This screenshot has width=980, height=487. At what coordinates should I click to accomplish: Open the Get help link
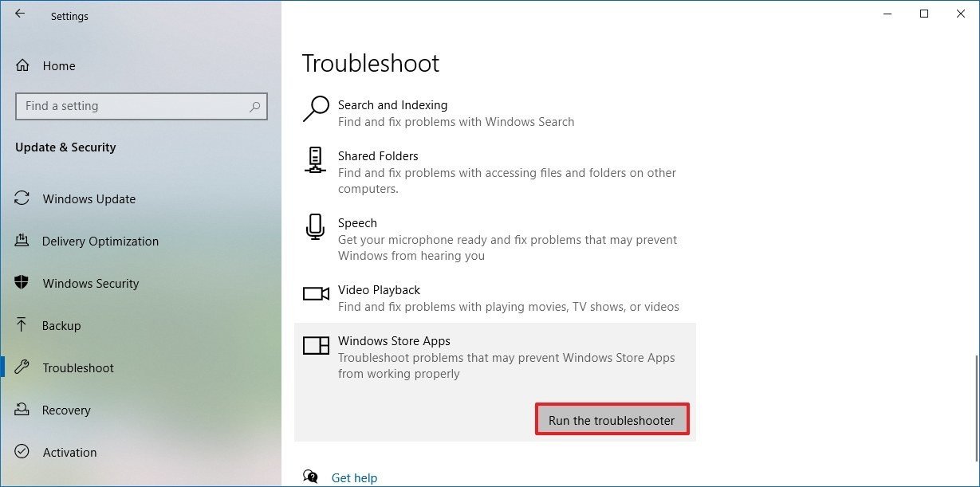pos(354,477)
